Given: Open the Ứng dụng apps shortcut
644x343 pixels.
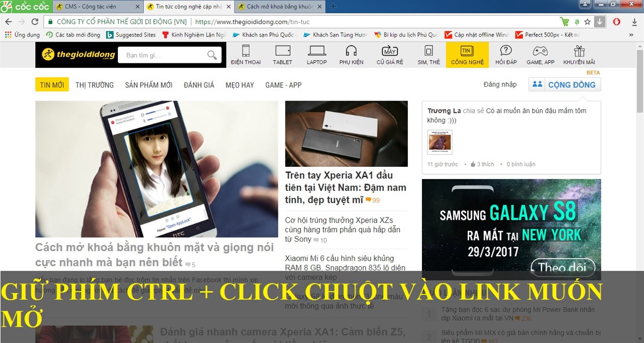Looking at the screenshot, I should 22,35.
